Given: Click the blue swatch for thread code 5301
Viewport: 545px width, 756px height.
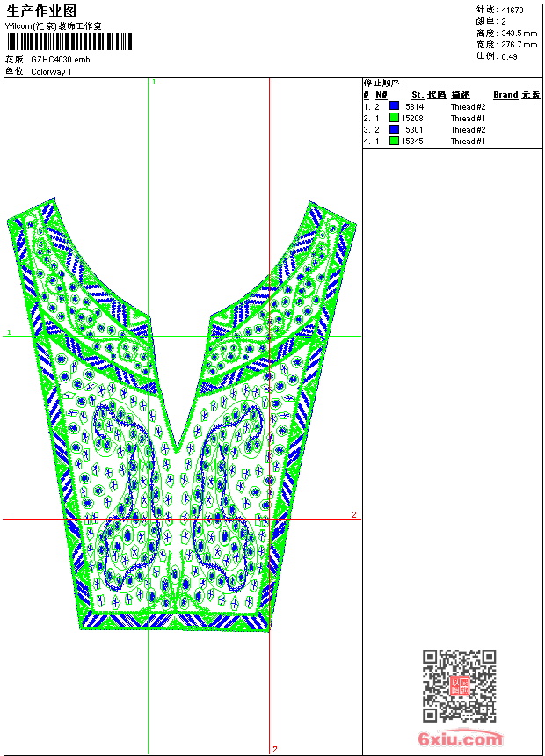Looking at the screenshot, I should [x=394, y=129].
